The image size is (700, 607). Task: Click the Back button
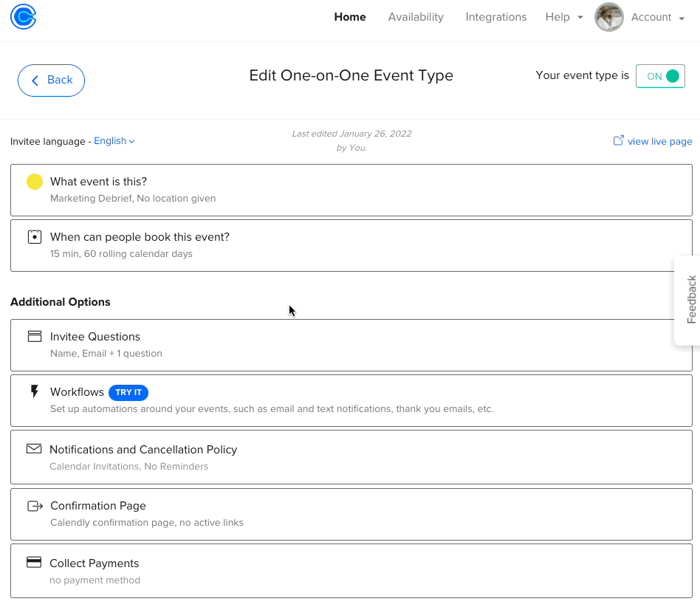(50, 80)
